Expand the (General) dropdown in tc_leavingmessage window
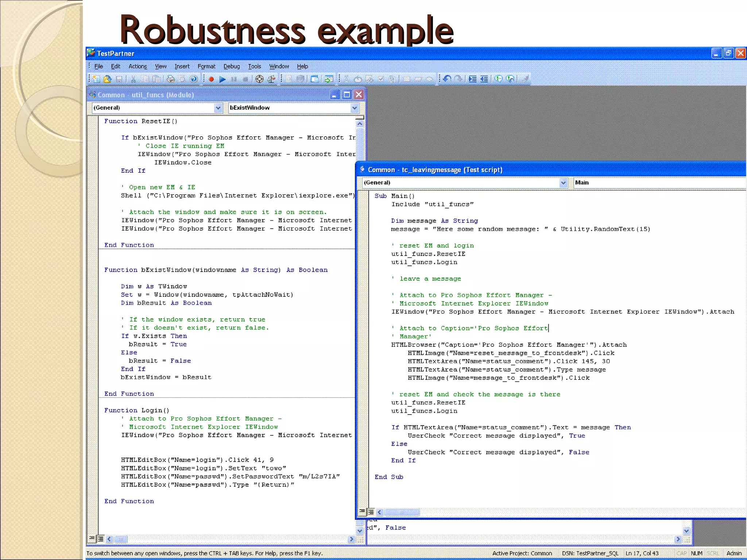Screen dimensions: 747x560 pyautogui.click(x=564, y=183)
